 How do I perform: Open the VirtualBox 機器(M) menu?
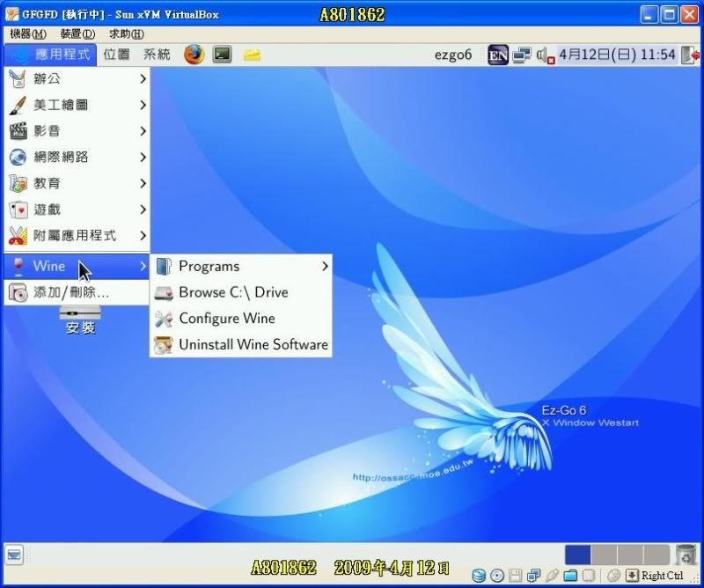[28, 33]
